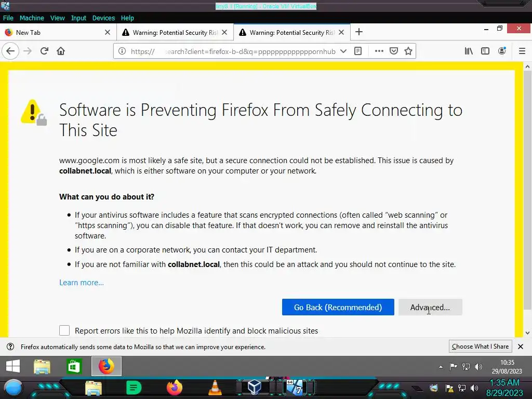Click the host Start orb
532x399 pixels.
13,388
